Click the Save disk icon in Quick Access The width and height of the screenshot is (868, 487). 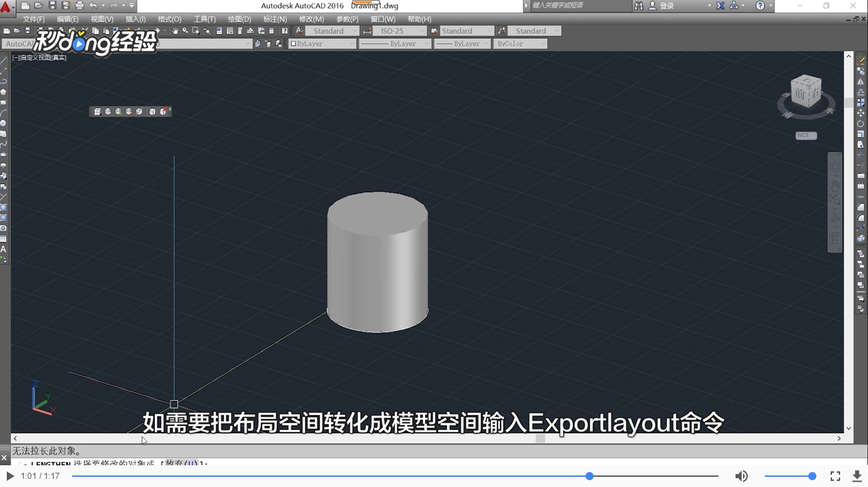point(52,6)
